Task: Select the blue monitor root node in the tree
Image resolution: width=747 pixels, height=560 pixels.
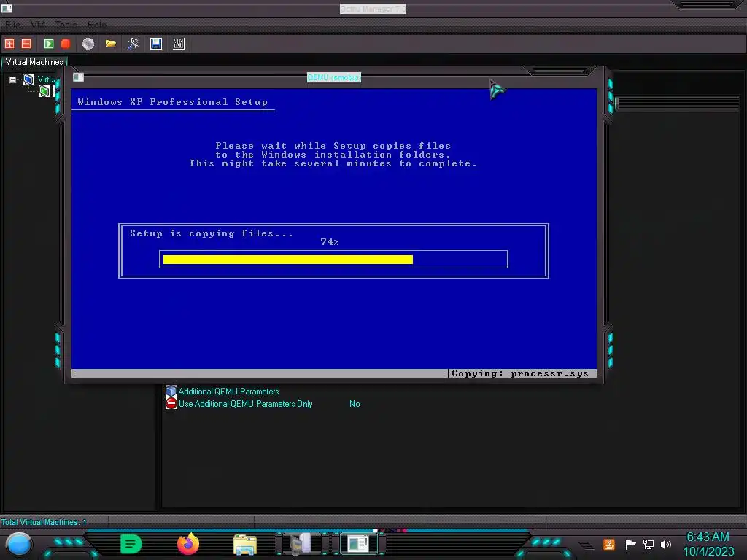Action: [x=28, y=79]
